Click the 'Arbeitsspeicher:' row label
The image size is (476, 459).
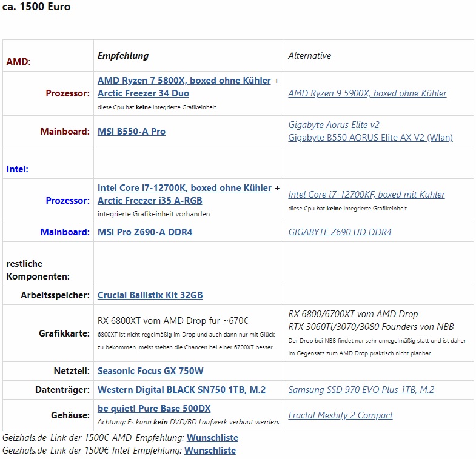coord(55,295)
